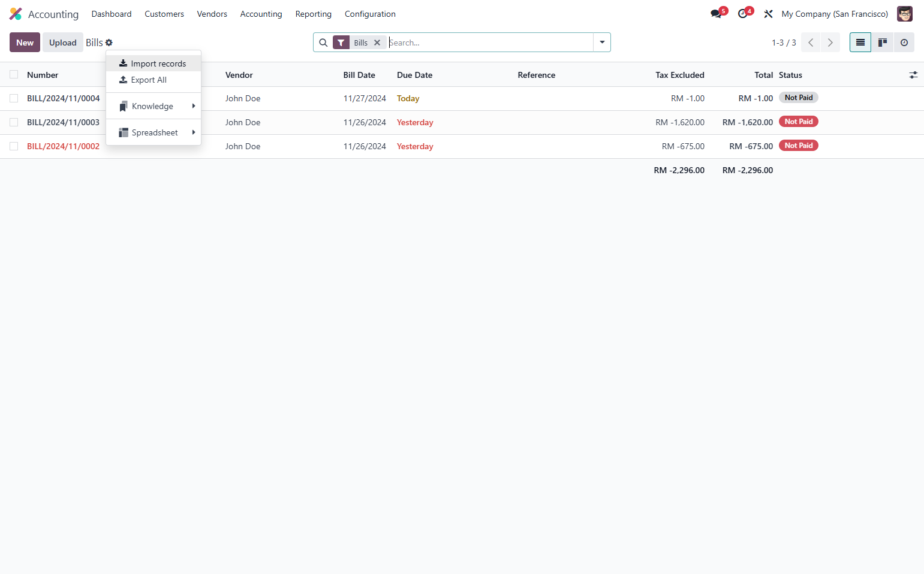
Task: Click the Bills gear actions icon
Action: (109, 43)
